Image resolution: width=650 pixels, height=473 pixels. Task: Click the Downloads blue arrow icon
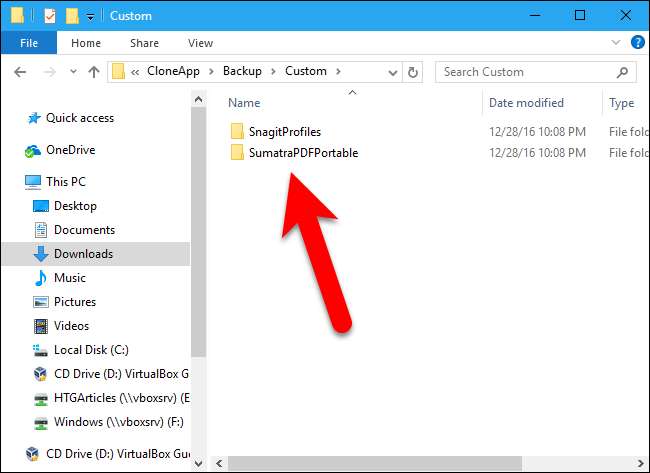tap(41, 254)
